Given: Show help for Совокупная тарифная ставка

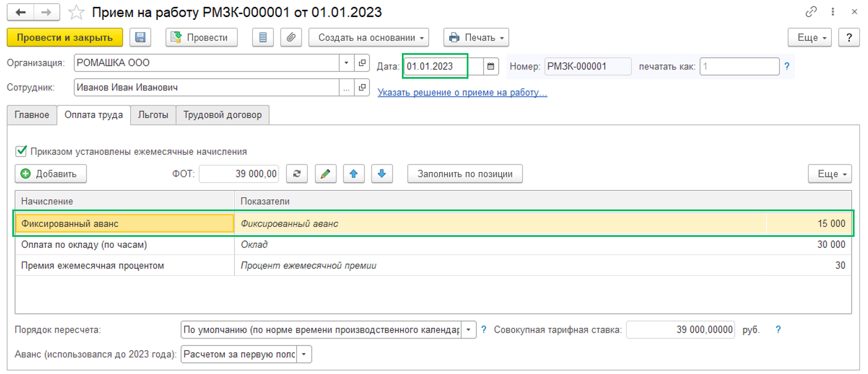Looking at the screenshot, I should pos(778,330).
